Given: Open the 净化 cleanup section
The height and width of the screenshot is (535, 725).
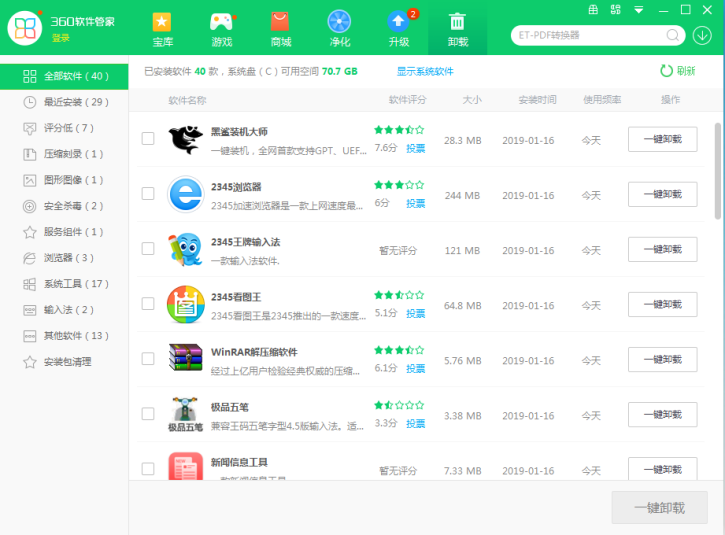Looking at the screenshot, I should click(x=339, y=29).
